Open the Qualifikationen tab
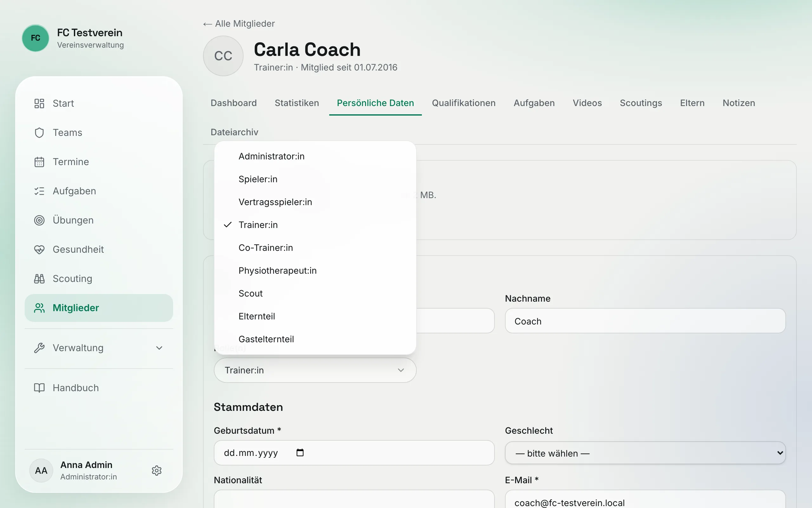The image size is (812, 508). coord(463,103)
